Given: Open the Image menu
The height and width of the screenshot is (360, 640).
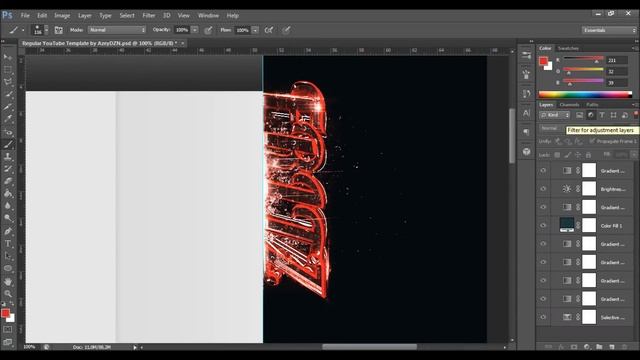Looking at the screenshot, I should 62,16.
